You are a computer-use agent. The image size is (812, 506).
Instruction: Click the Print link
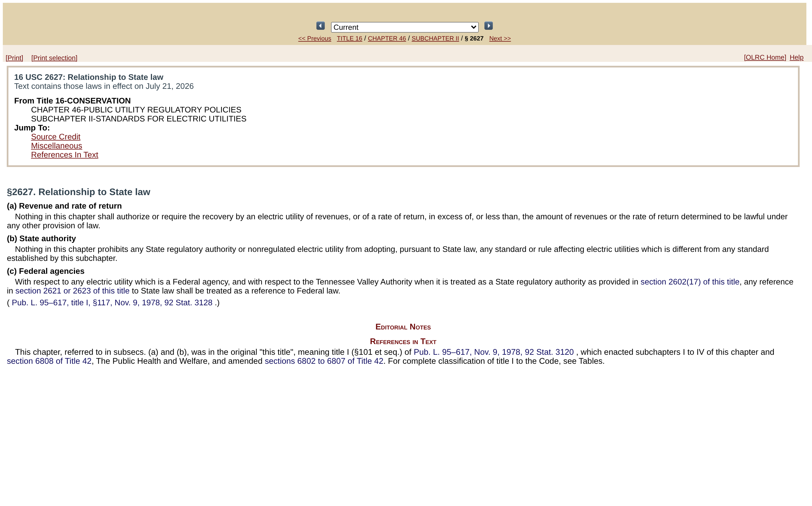[14, 58]
